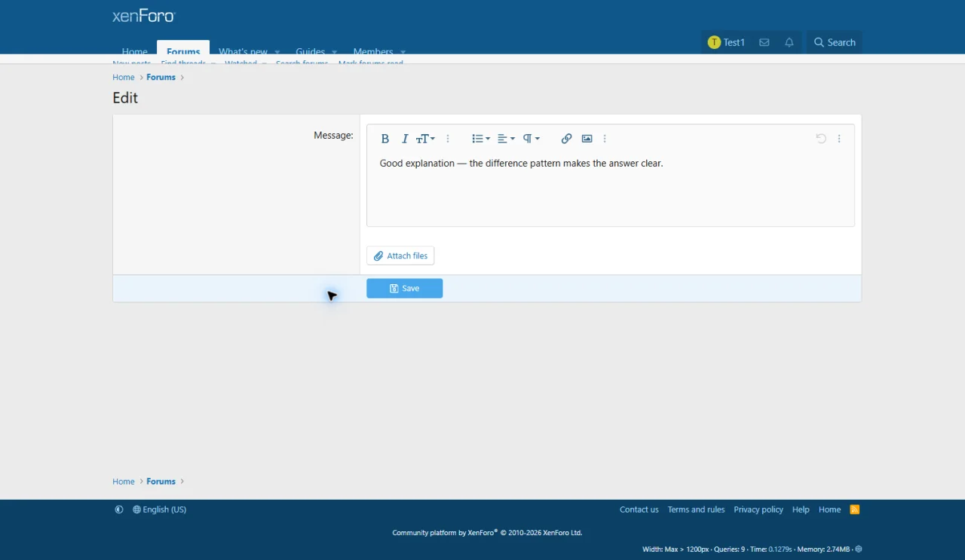Expand the Members dropdown arrow
Viewport: 965px width, 560px height.
tap(403, 52)
